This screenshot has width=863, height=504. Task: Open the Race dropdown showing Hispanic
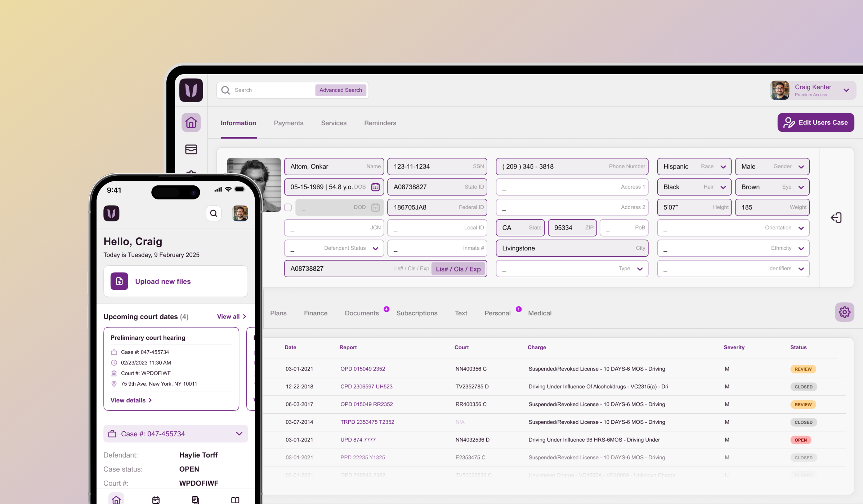[x=724, y=166]
